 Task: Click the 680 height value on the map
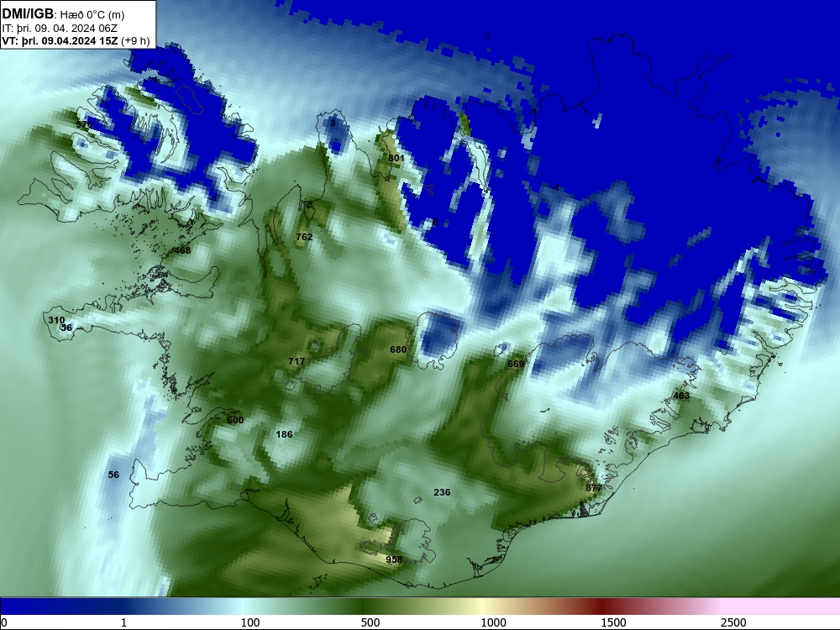[398, 349]
